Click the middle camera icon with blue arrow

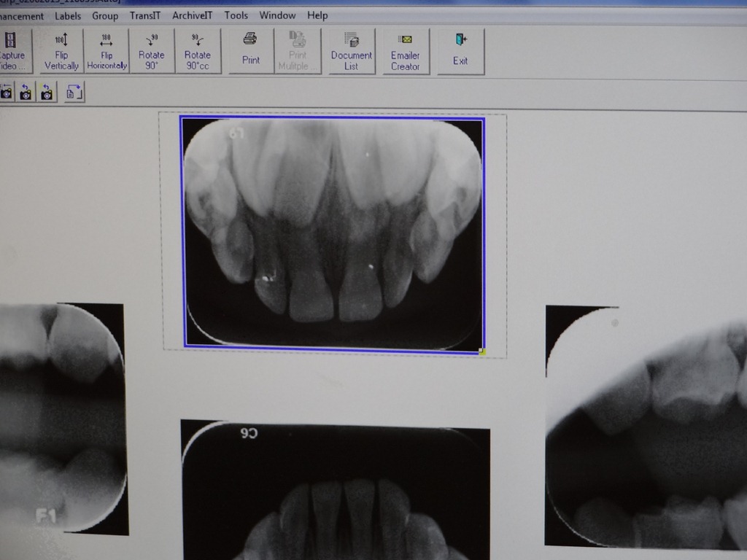click(x=26, y=92)
